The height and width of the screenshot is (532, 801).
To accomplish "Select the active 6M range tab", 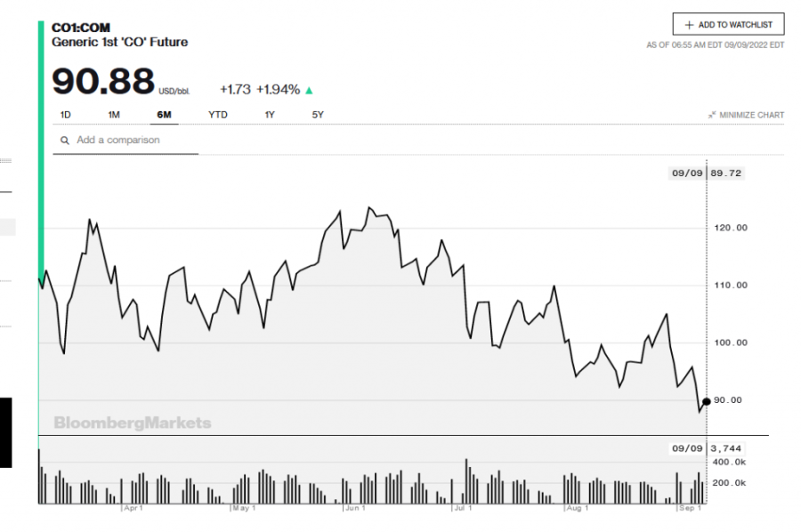I will tap(164, 115).
